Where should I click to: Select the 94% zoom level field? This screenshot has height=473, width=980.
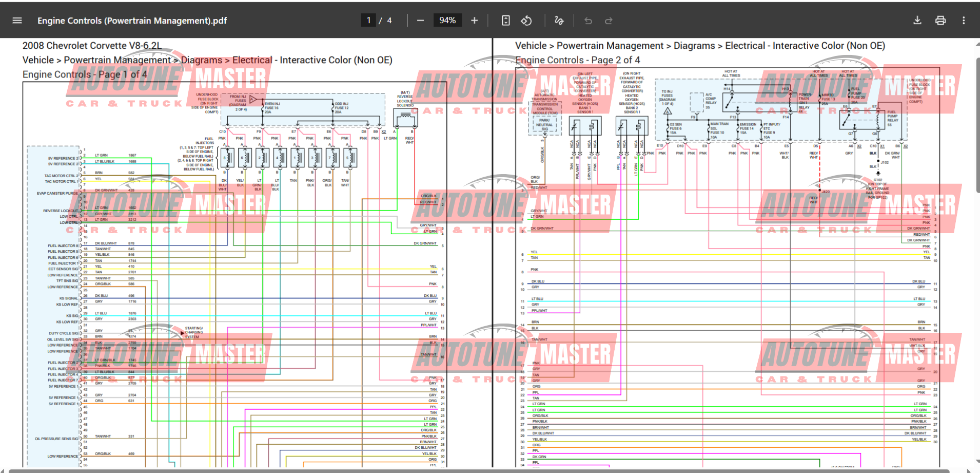point(447,21)
